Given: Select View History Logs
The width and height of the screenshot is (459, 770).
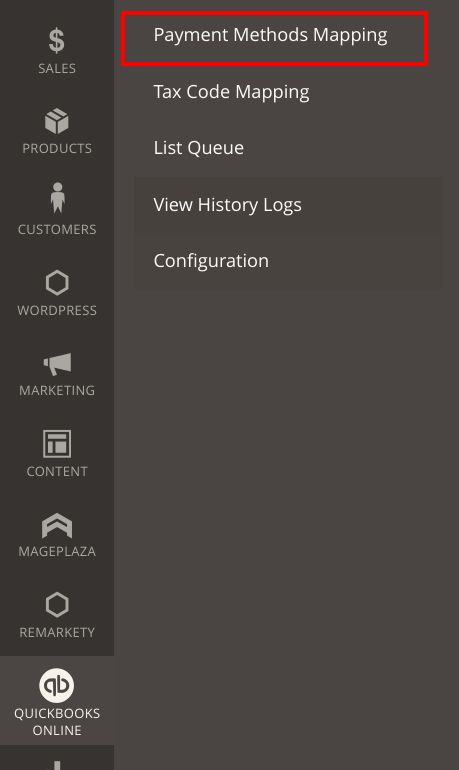Looking at the screenshot, I should pyautogui.click(x=227, y=205).
